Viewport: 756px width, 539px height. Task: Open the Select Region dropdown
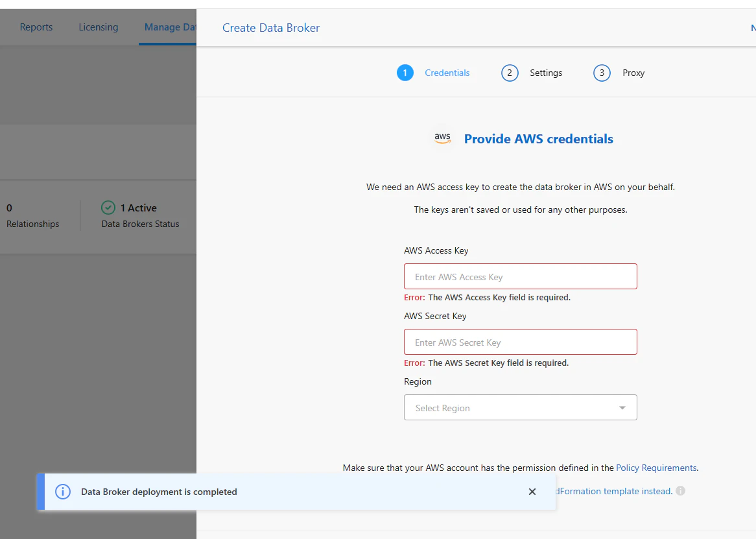(520, 408)
